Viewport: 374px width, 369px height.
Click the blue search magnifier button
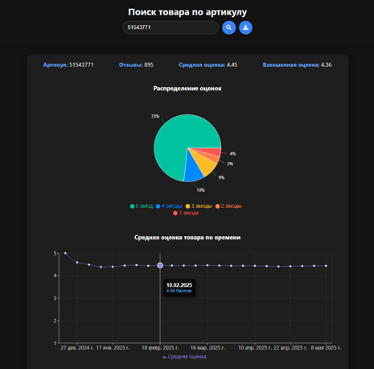click(x=229, y=27)
